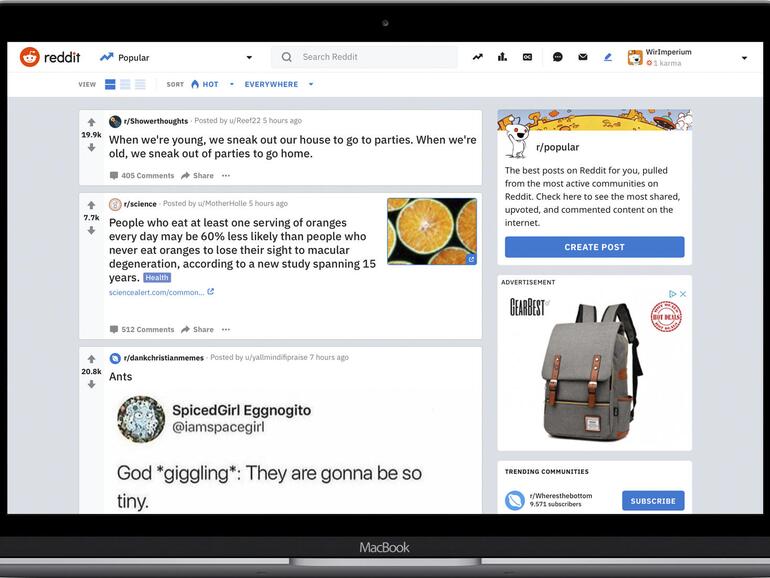Focus the Search Reddit field

(364, 57)
